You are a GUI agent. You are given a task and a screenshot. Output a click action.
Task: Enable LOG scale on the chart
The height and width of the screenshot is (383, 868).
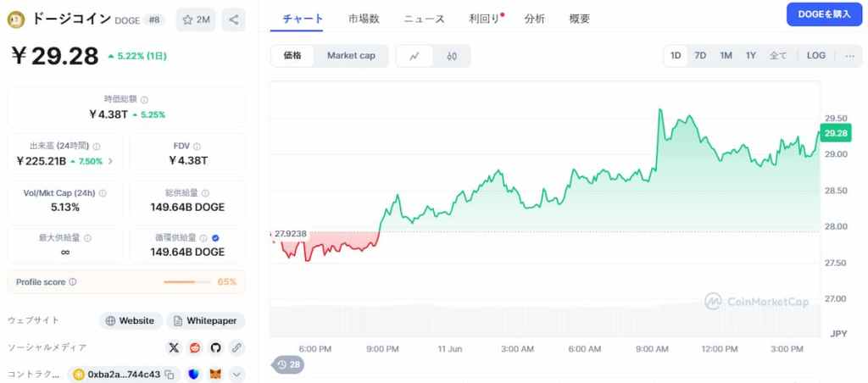pos(815,56)
